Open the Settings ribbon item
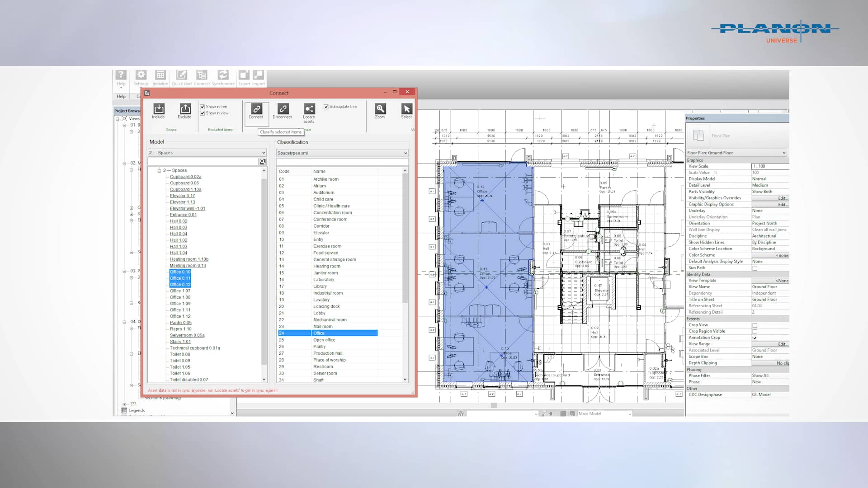868x488 pixels. click(141, 77)
